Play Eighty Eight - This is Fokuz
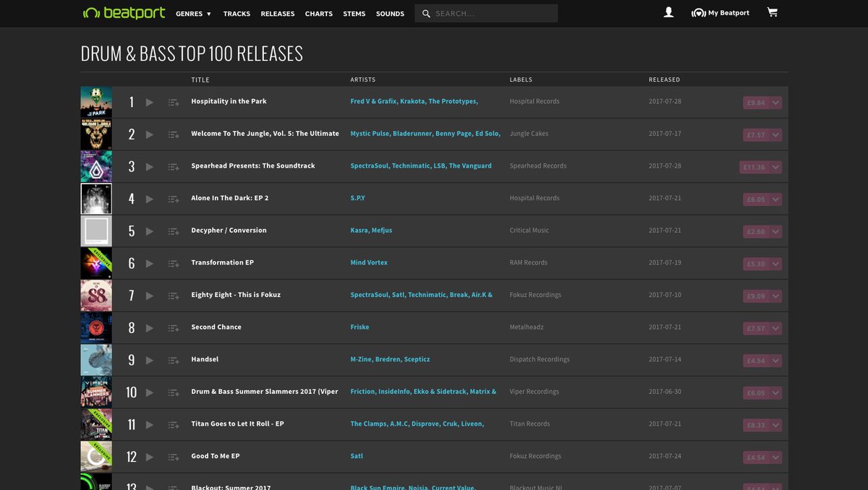This screenshot has width=868, height=490. click(150, 296)
